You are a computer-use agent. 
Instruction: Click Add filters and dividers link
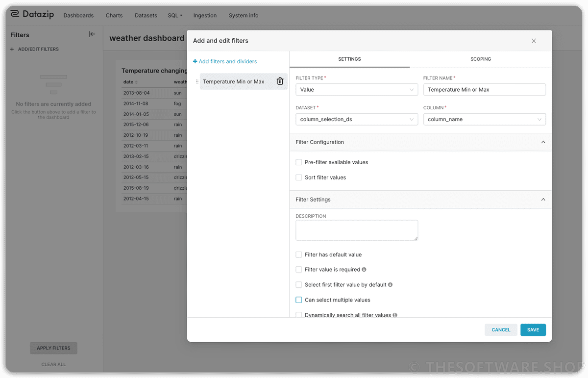225,61
